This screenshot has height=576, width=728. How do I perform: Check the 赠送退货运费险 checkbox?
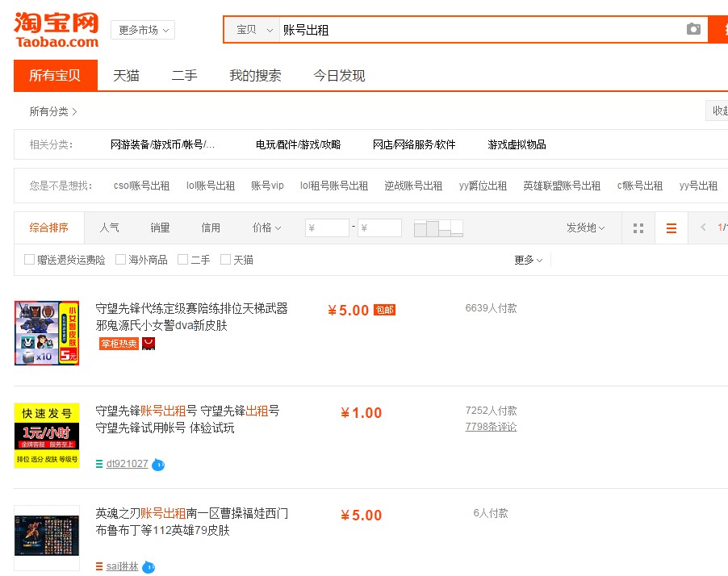click(x=29, y=260)
